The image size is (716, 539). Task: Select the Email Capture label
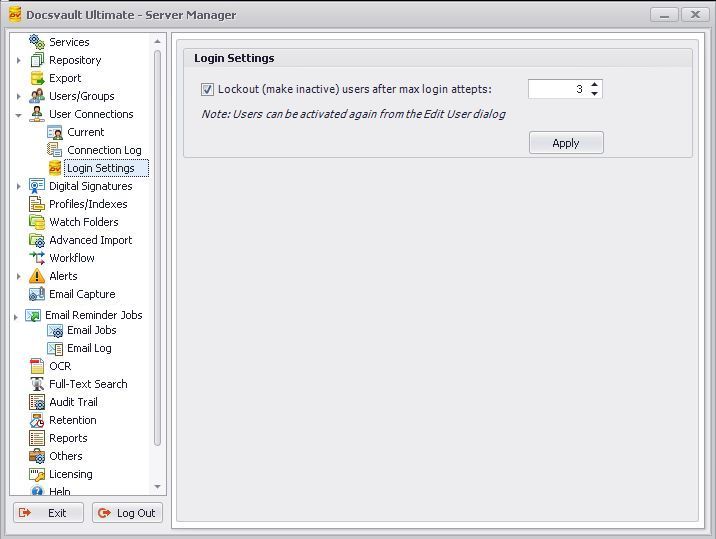pyautogui.click(x=82, y=294)
